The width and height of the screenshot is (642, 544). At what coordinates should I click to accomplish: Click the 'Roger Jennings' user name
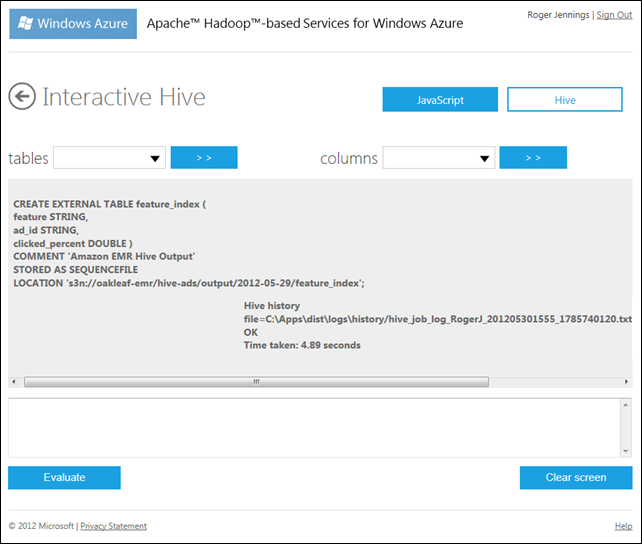pyautogui.click(x=558, y=15)
